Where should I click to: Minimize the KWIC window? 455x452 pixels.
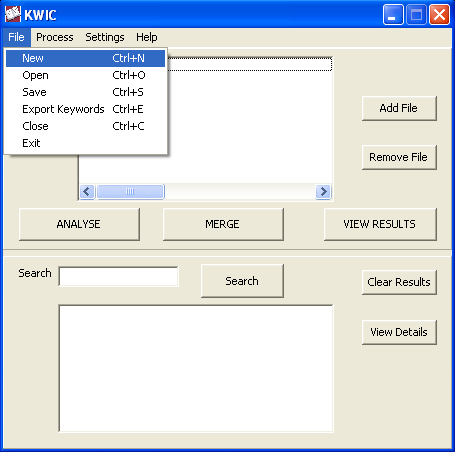(x=393, y=14)
